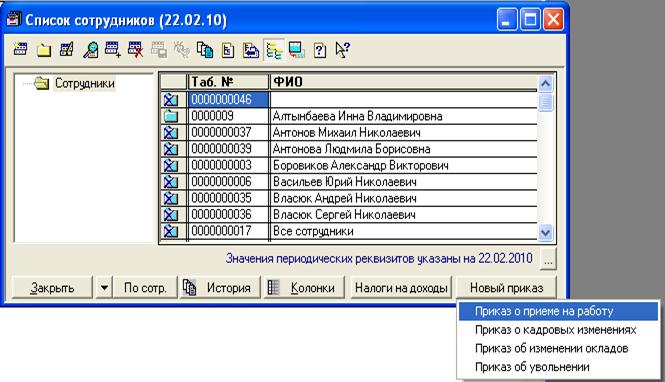Click the find in journal arrow icon
Screen dimensions: 665x382
point(251,50)
